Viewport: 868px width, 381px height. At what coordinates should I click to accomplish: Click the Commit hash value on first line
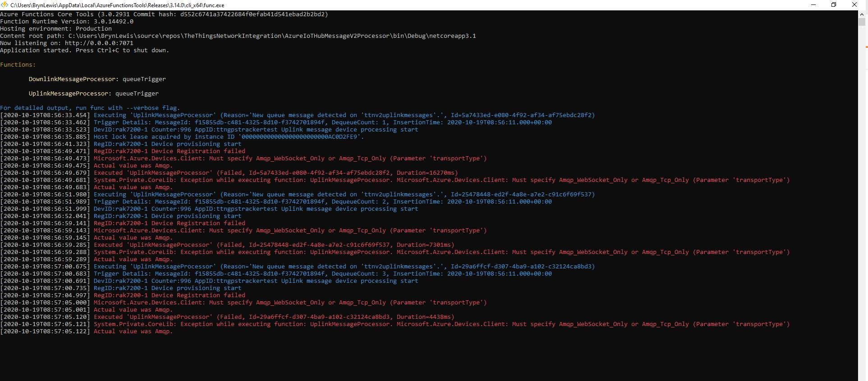(x=254, y=14)
